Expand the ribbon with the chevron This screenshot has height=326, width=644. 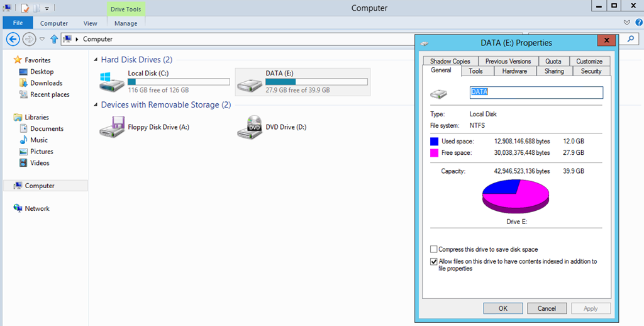click(627, 23)
